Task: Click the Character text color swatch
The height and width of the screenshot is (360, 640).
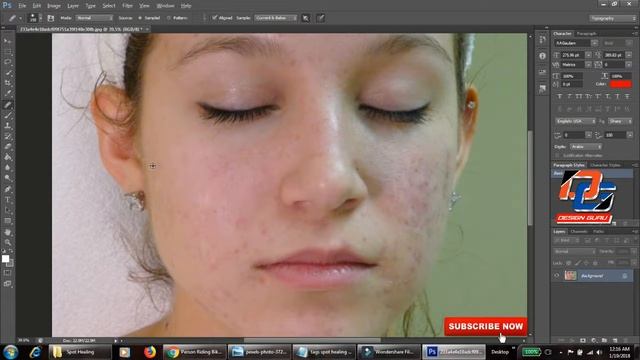Action: (620, 84)
